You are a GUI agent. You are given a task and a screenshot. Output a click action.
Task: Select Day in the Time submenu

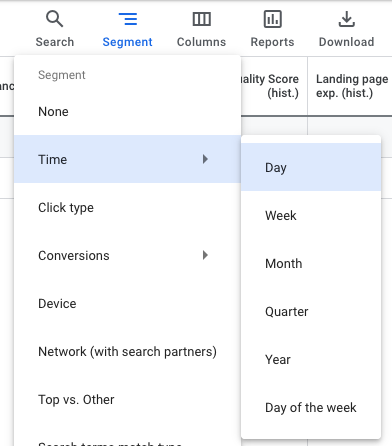311,167
